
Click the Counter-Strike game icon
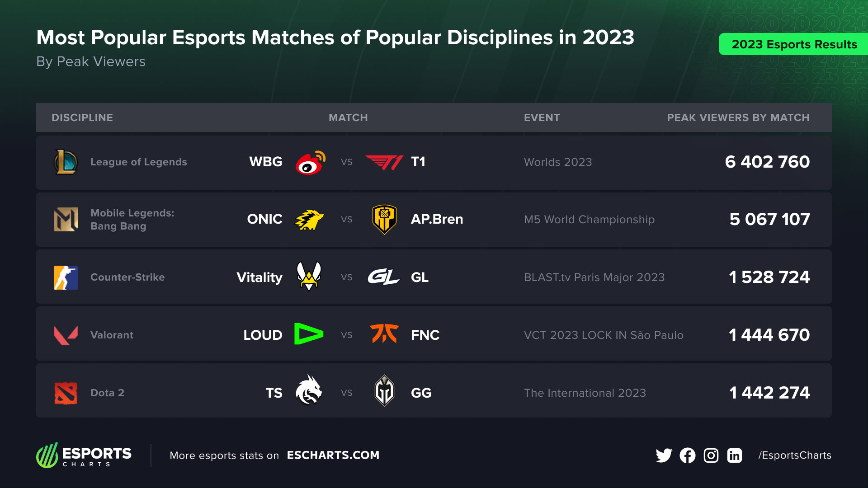point(66,277)
